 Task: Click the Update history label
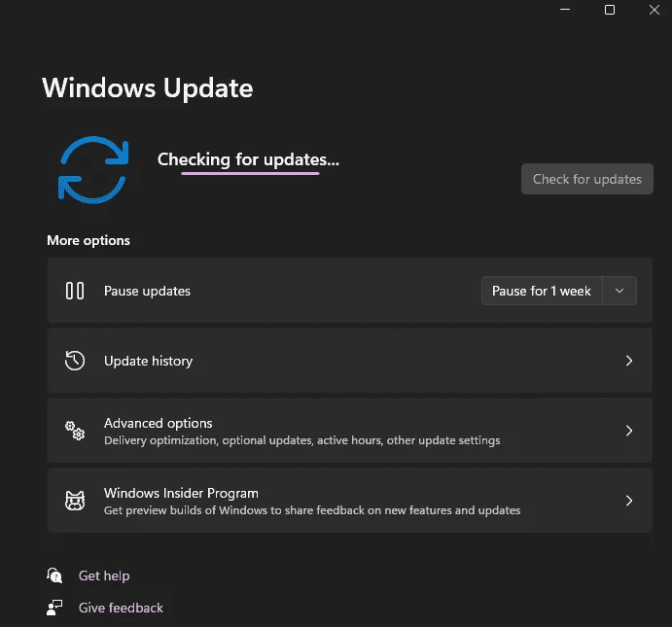[x=148, y=361]
